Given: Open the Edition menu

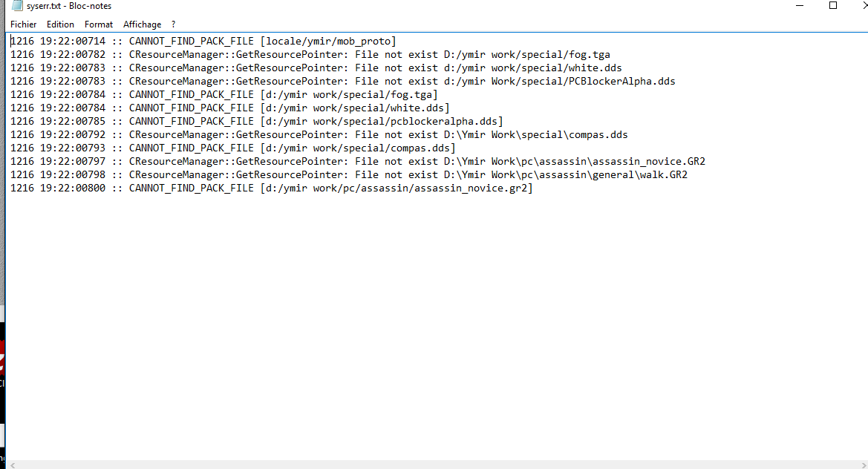Looking at the screenshot, I should (60, 24).
